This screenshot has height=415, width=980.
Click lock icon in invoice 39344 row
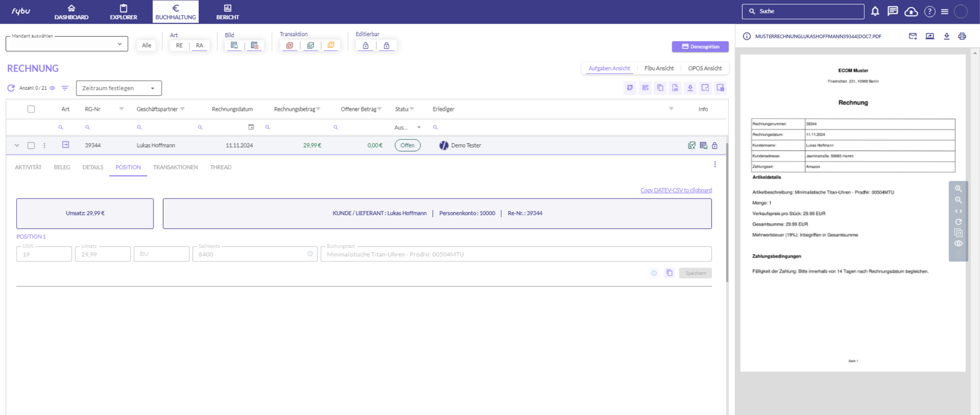tap(715, 145)
